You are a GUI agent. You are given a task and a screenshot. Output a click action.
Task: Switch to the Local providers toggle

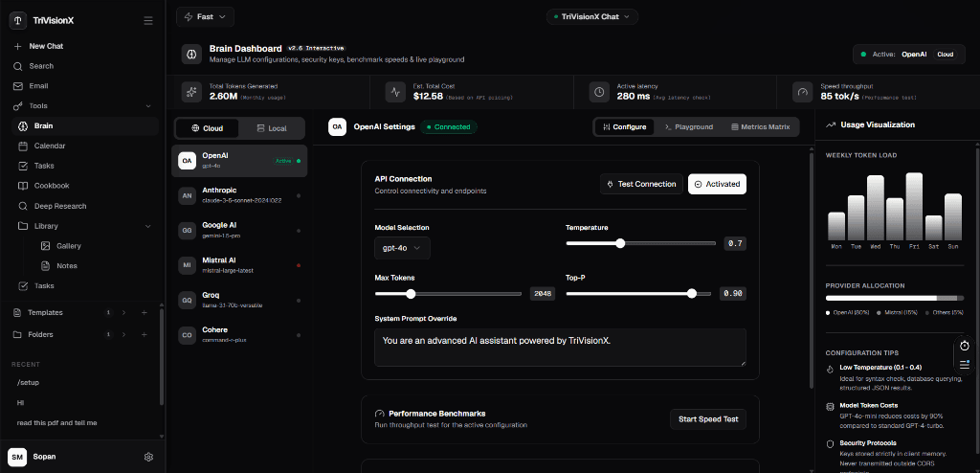click(271, 128)
